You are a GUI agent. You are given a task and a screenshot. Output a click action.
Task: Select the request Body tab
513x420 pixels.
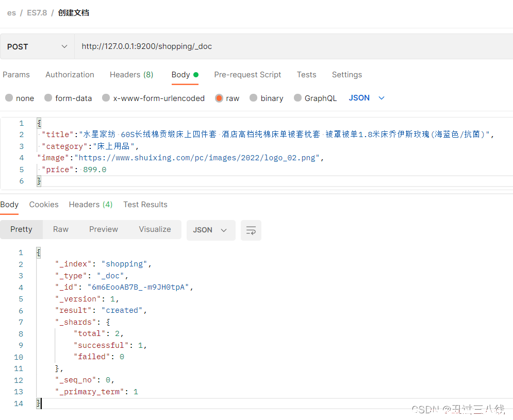coord(185,75)
